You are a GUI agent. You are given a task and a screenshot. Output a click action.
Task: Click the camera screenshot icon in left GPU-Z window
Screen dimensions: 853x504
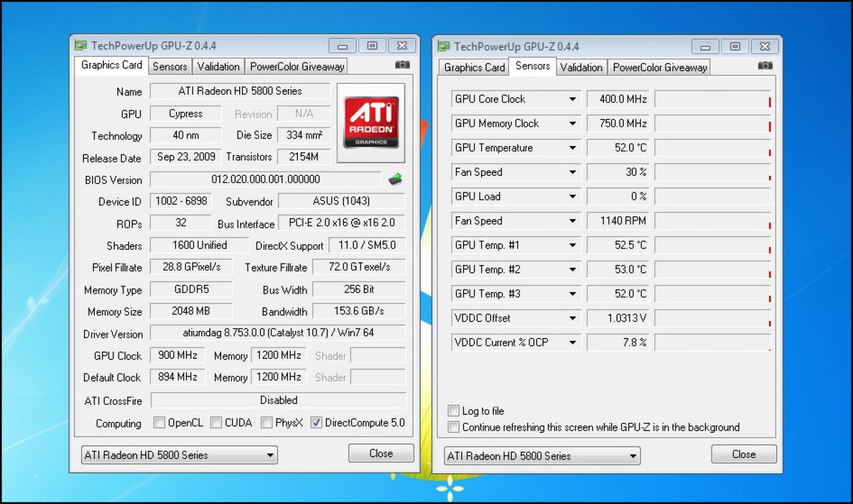point(403,65)
